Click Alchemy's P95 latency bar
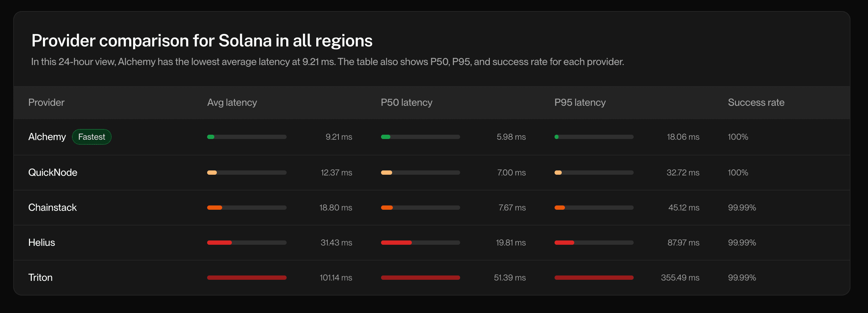 (x=594, y=137)
